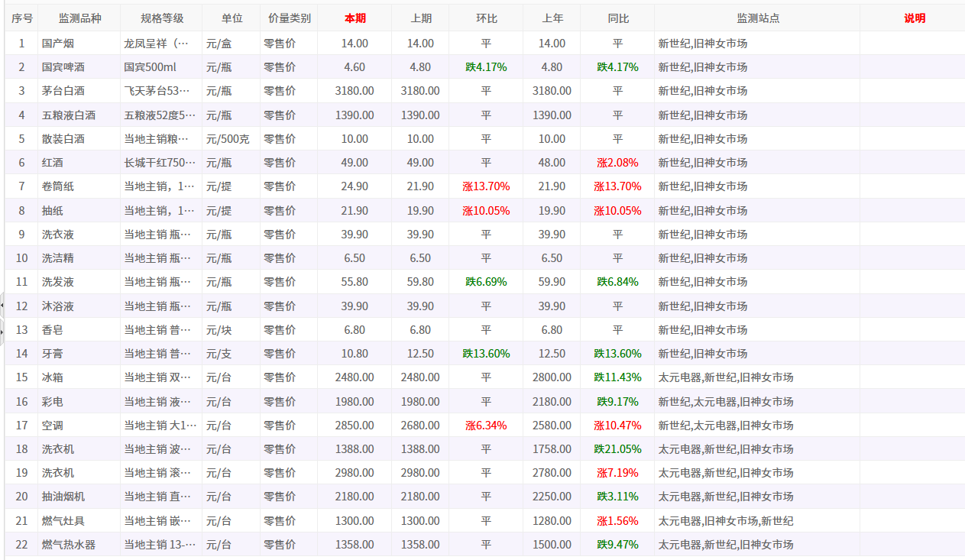Select the 五粮液白酒 product cell
965x560 pixels.
point(79,115)
